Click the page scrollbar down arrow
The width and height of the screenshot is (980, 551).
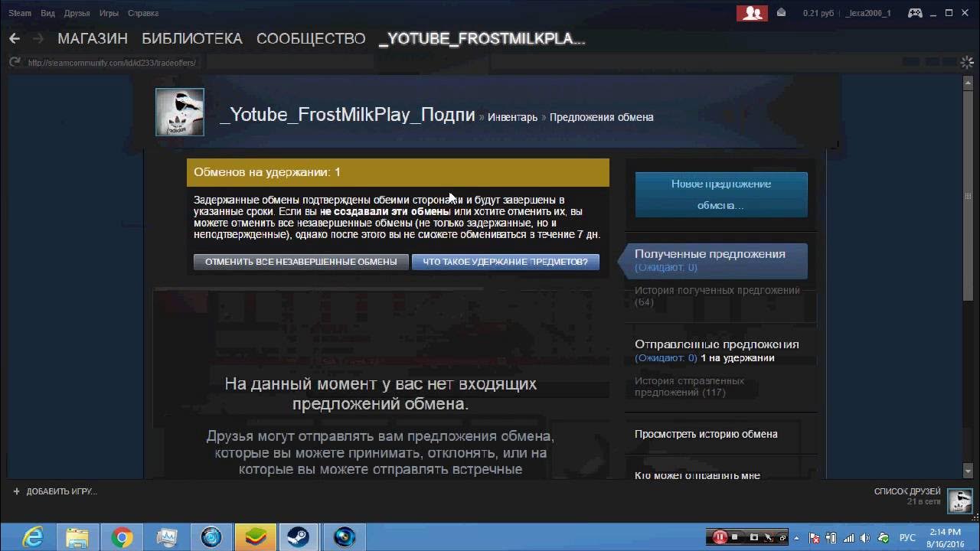[x=967, y=472]
